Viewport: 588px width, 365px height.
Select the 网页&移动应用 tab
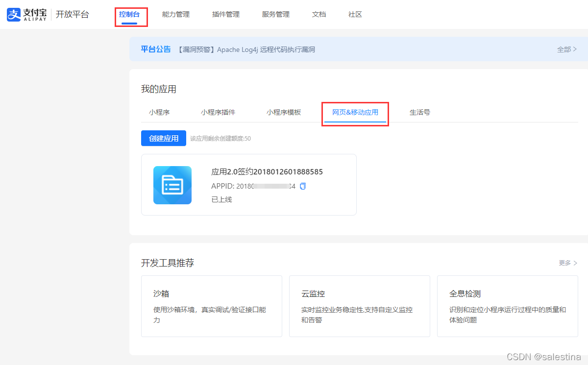[x=355, y=112]
